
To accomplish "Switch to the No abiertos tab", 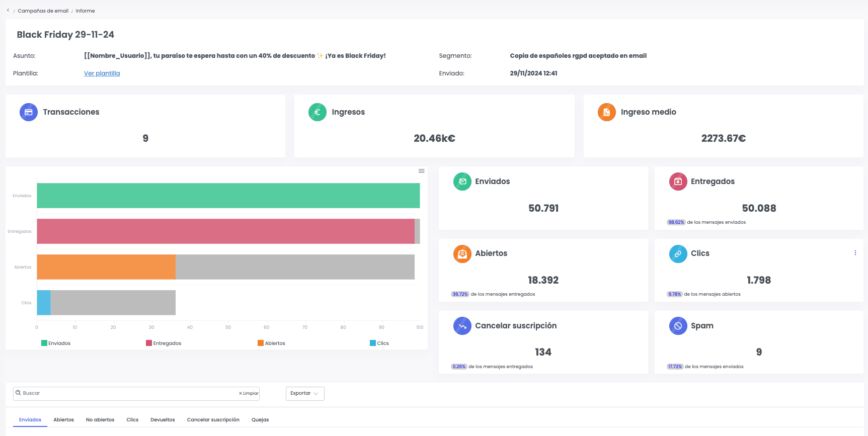I will pos(100,420).
